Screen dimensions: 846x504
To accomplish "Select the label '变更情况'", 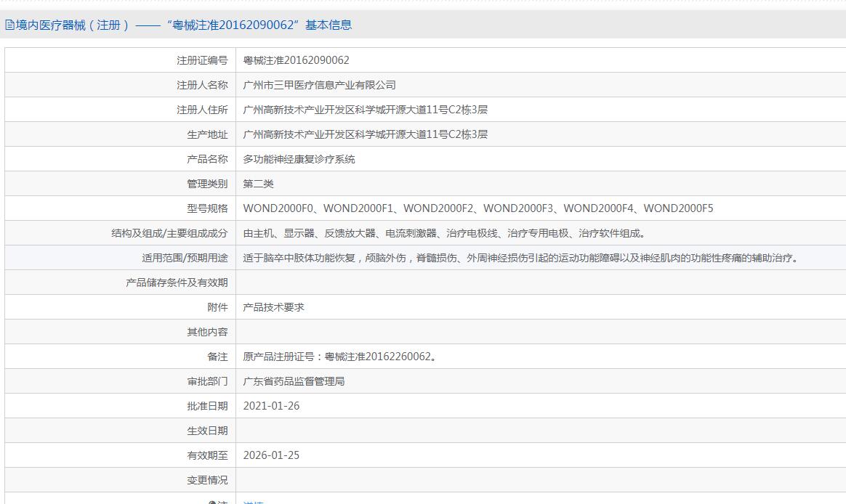I will click(208, 480).
